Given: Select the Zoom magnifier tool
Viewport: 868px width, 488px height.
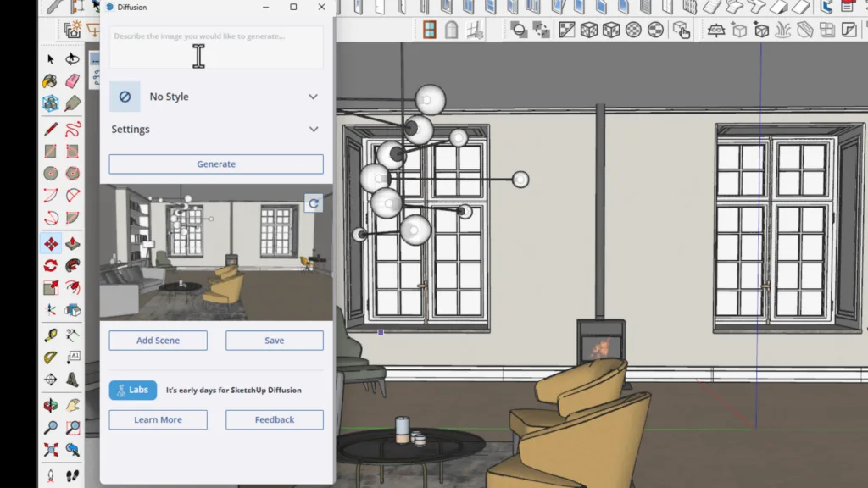Looking at the screenshot, I should pos(51,428).
